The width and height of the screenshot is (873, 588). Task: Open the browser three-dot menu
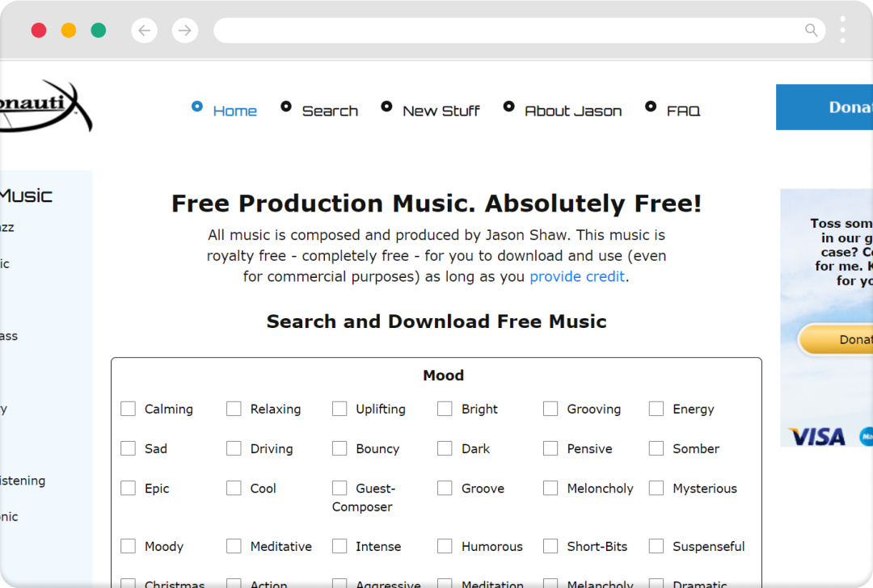click(x=843, y=30)
